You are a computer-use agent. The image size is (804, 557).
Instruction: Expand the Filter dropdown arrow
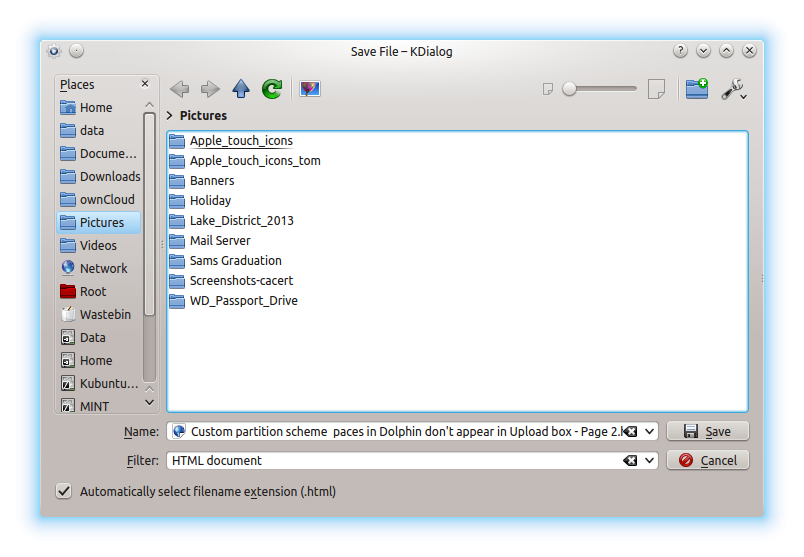[649, 461]
